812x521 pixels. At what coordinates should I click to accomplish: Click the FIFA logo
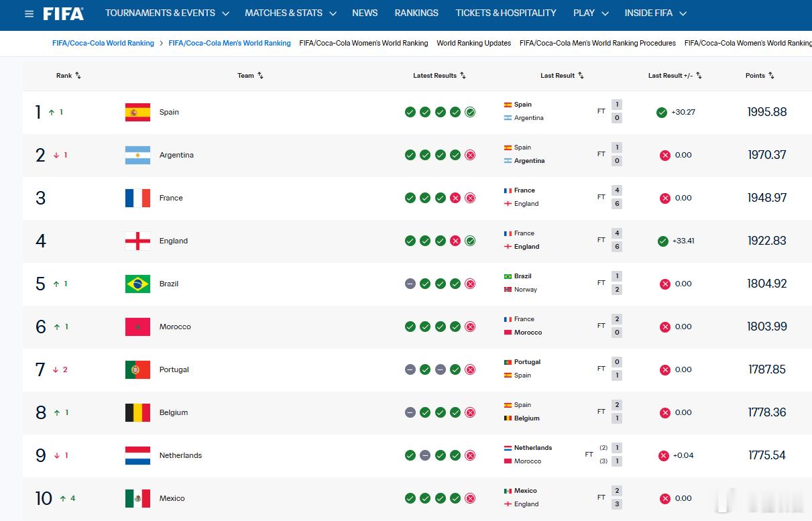[x=64, y=13]
